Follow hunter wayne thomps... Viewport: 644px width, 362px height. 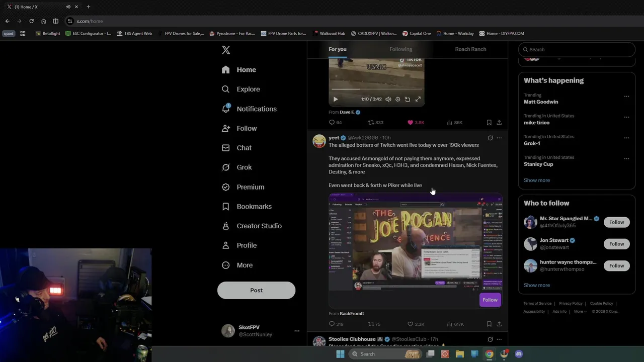point(616,265)
